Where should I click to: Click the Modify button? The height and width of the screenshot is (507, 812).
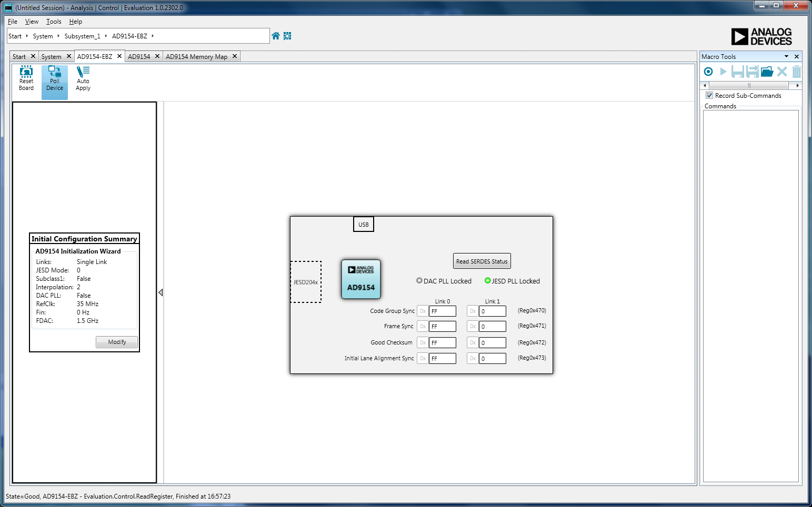pos(117,342)
